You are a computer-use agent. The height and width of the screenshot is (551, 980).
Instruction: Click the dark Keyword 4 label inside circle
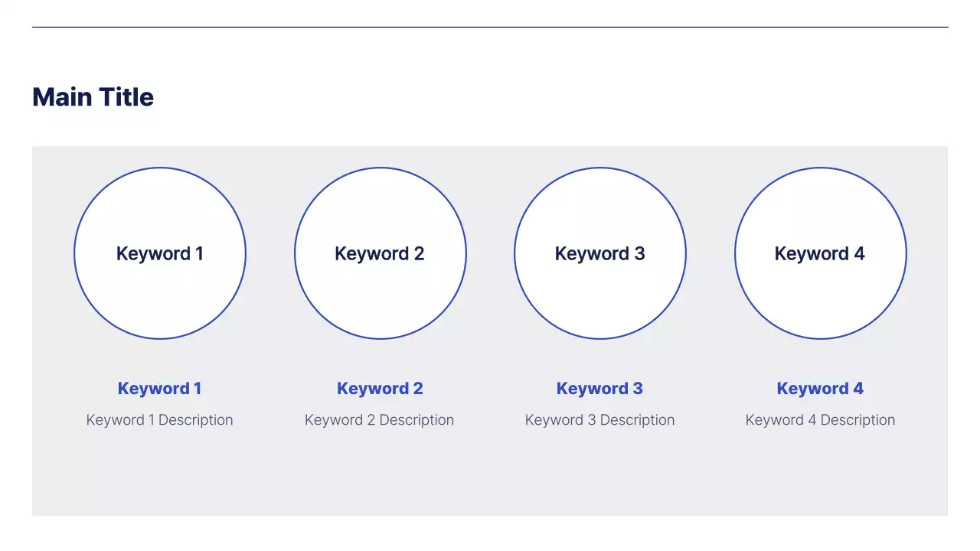tap(820, 254)
